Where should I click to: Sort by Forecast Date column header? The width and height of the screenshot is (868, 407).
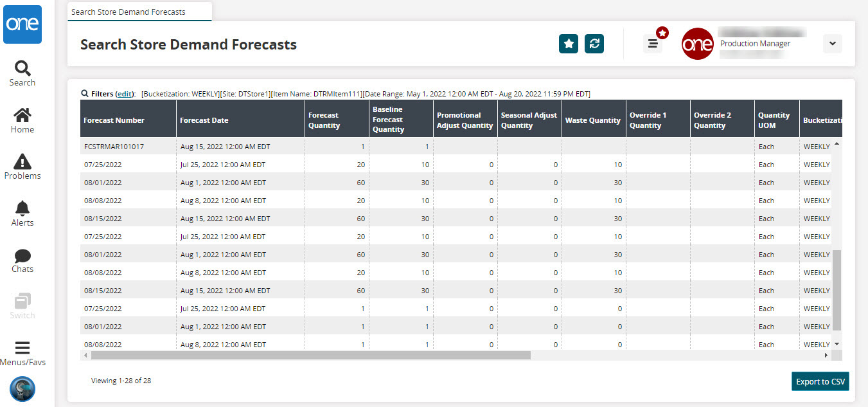point(204,120)
